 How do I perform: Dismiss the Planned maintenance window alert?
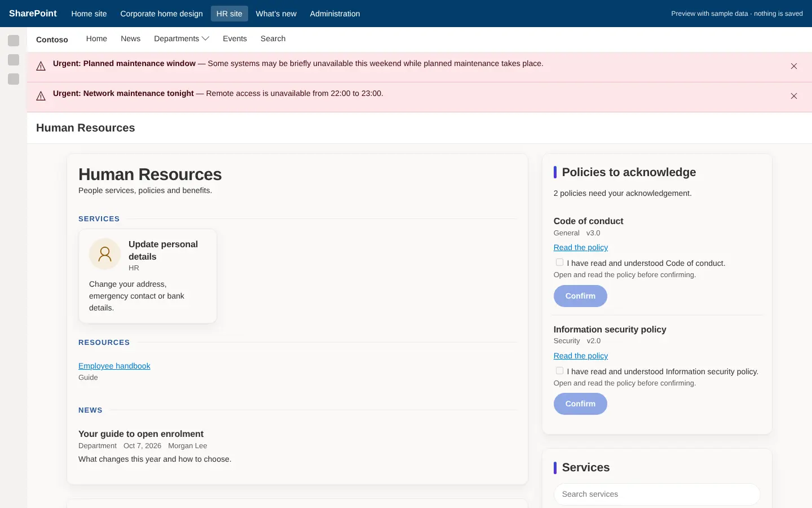[x=793, y=66]
